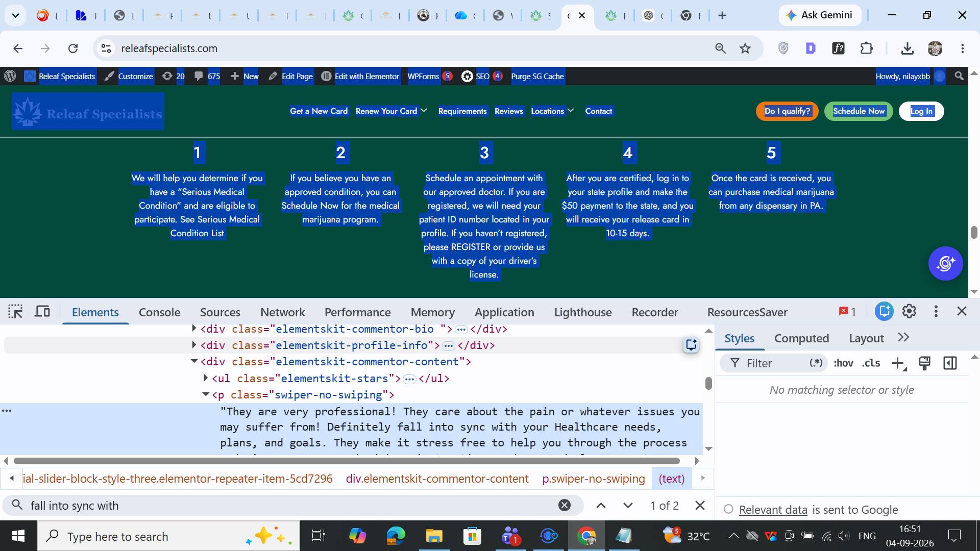Click the Schedule Now button
The width and height of the screenshot is (980, 551).
coord(859,111)
